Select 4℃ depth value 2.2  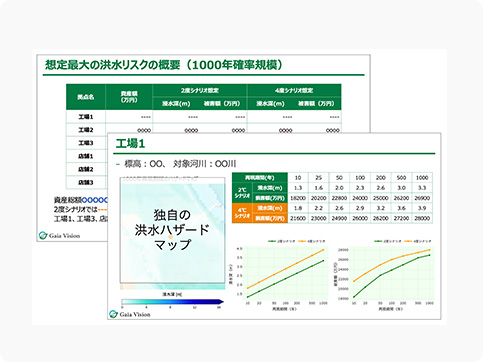[319, 208]
